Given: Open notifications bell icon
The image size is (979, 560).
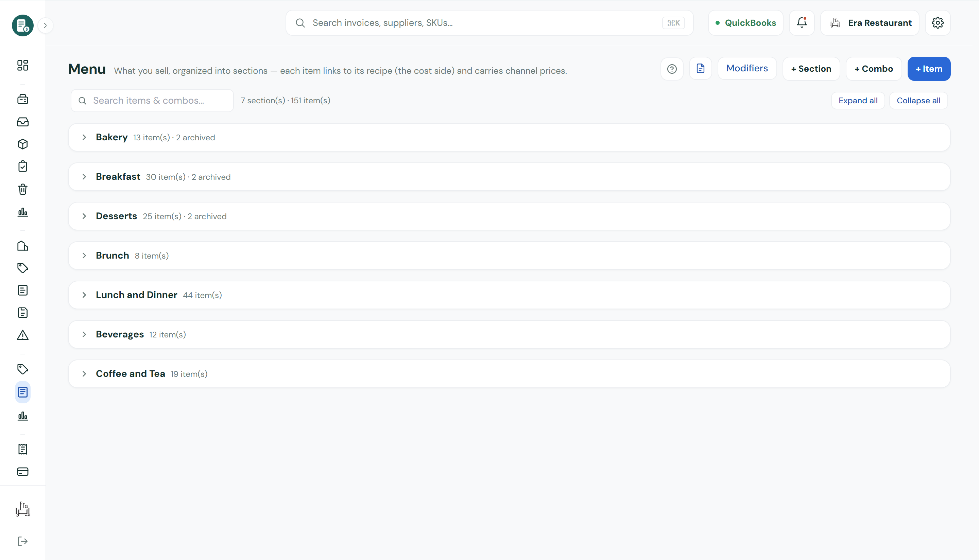Looking at the screenshot, I should [x=802, y=23].
